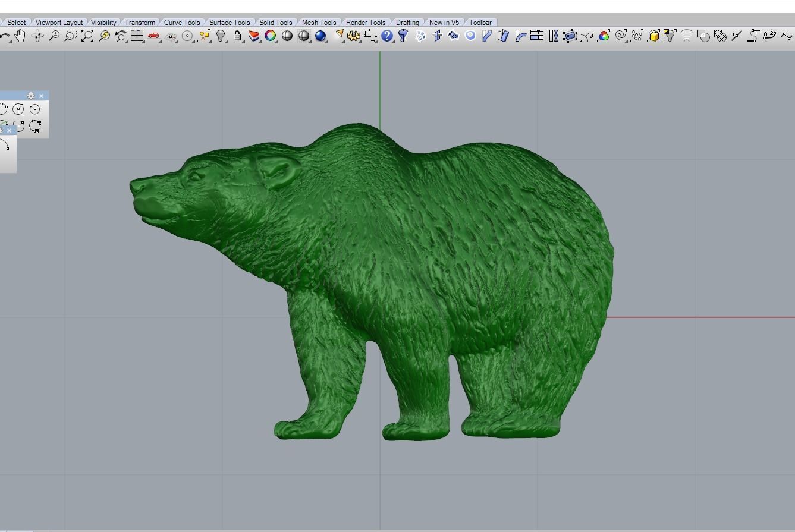Open the color wheel icon
Viewport: 795px width, 532px height.
[x=271, y=36]
